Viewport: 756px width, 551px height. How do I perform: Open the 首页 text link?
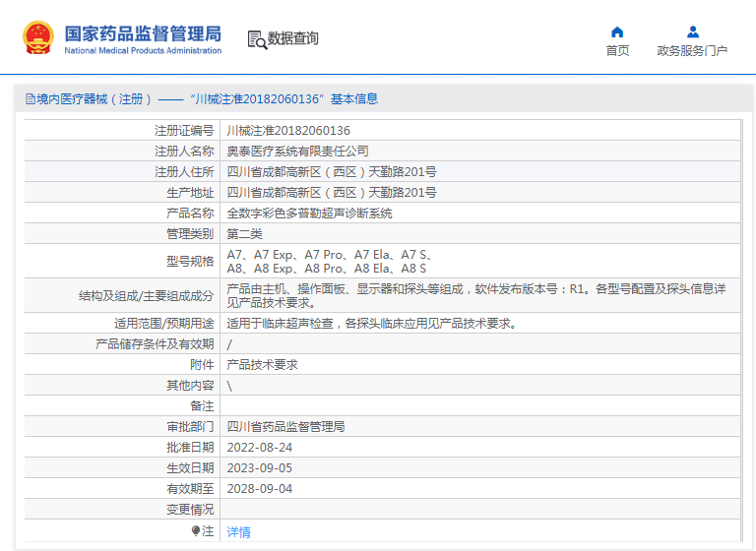617,51
